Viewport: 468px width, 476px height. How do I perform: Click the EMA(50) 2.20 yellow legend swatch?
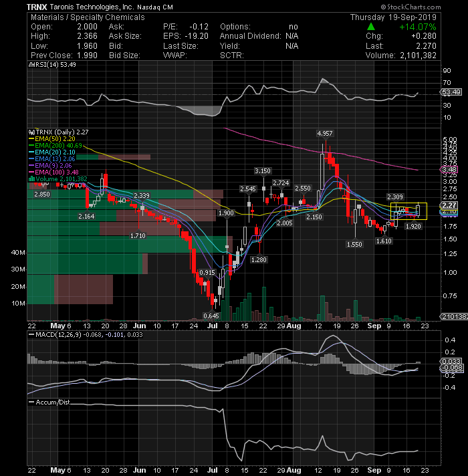pyautogui.click(x=31, y=139)
